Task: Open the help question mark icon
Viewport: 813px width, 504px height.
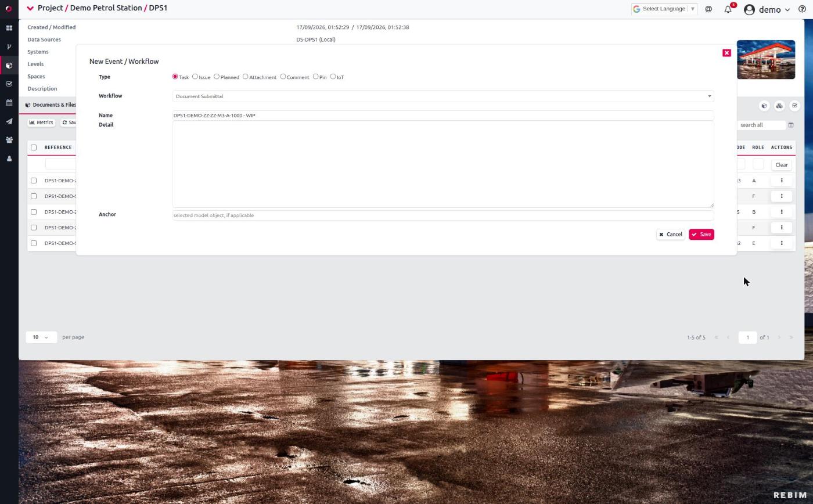Action: coord(802,9)
